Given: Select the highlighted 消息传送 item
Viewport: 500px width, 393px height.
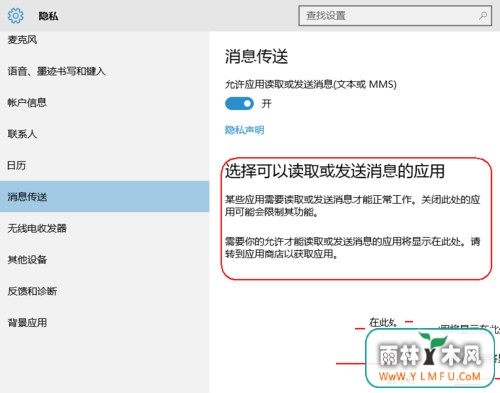Looking at the screenshot, I should (x=105, y=197).
